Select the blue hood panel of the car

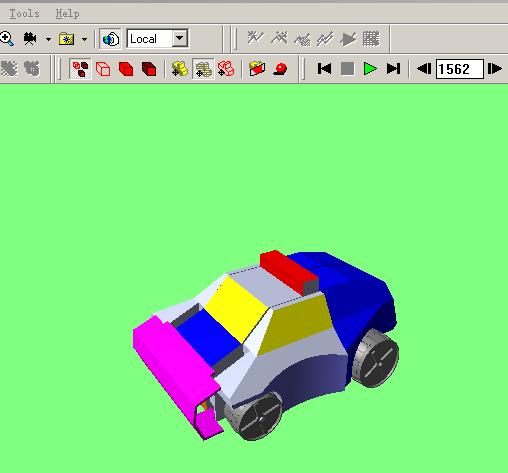coord(208,337)
